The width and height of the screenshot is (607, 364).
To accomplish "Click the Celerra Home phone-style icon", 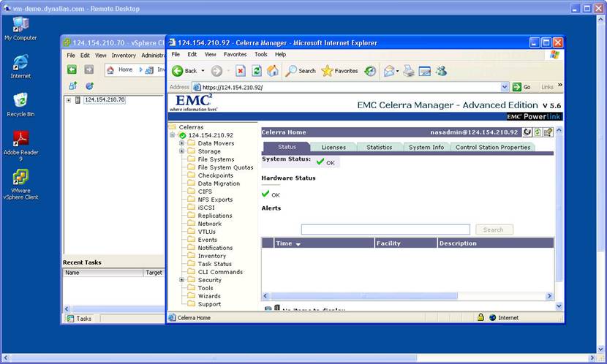I will [x=527, y=132].
